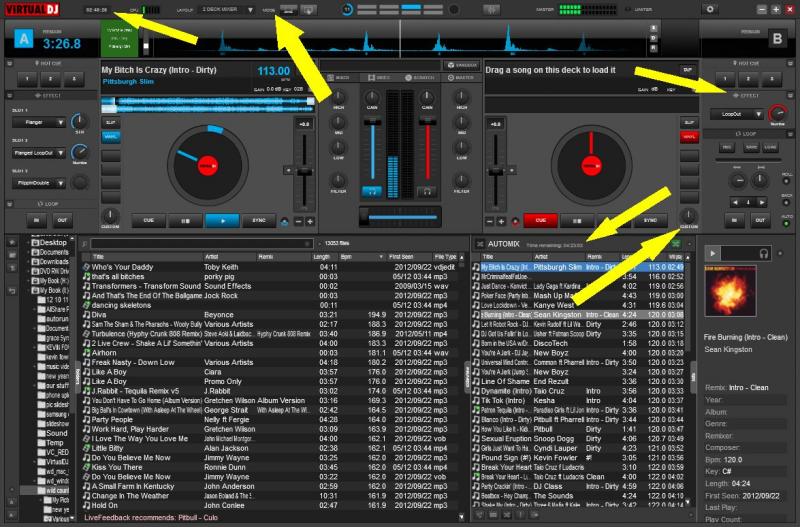Screen dimensions: 800x527
Task: Click the green automix shuffle icon
Action: point(677,244)
